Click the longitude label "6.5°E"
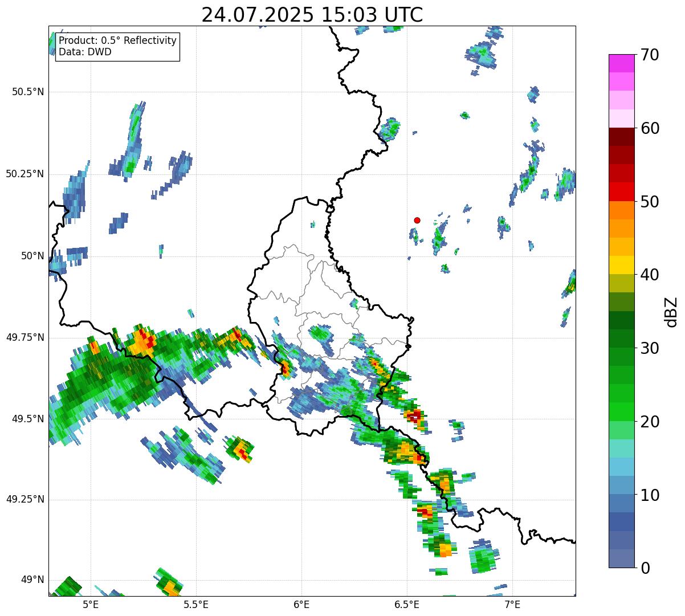This screenshot has width=685, height=616. pyautogui.click(x=407, y=604)
